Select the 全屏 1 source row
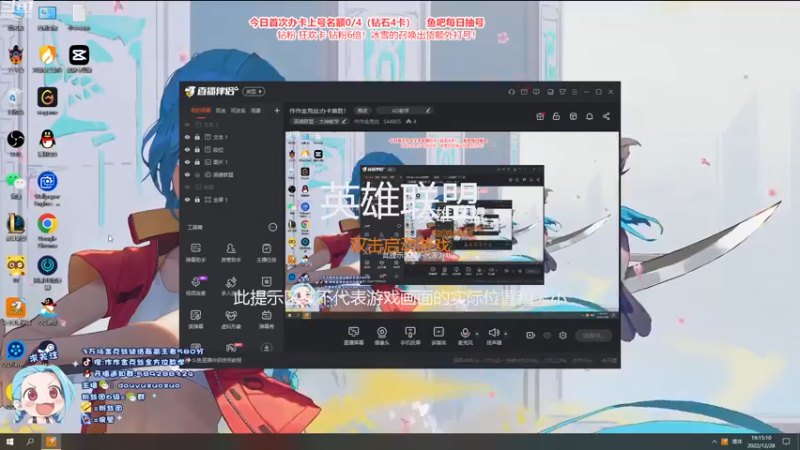 coord(232,200)
